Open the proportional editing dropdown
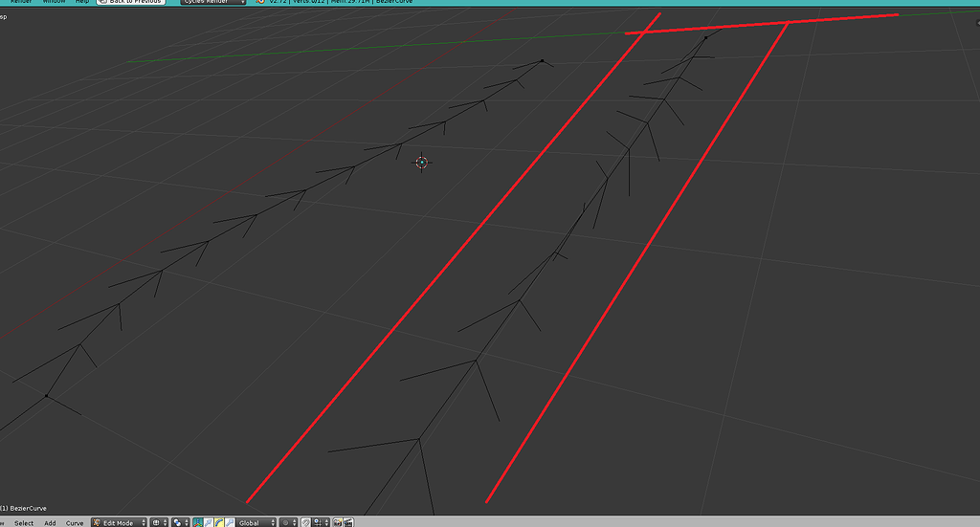 288,522
